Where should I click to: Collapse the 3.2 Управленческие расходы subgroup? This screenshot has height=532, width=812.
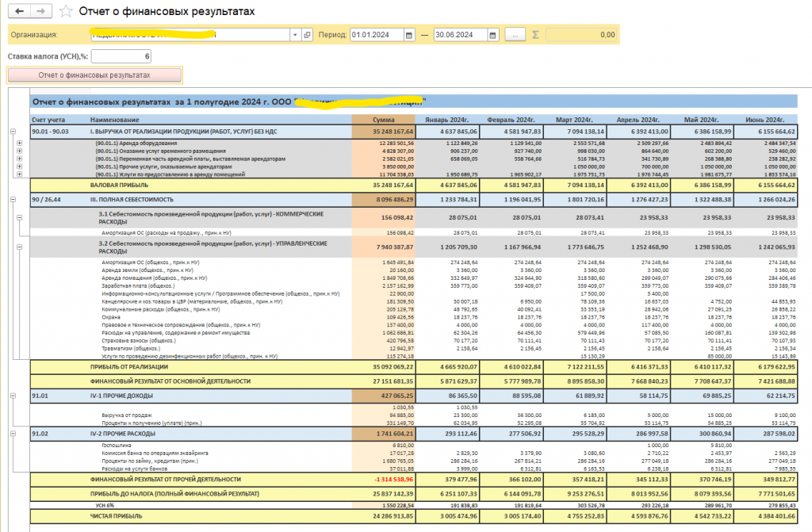tap(19, 247)
